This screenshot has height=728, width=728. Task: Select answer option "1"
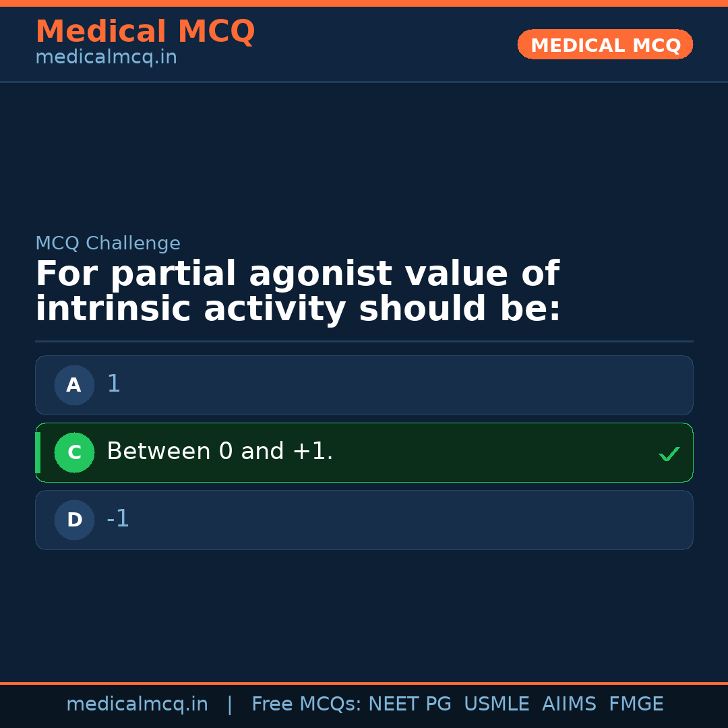[364, 385]
